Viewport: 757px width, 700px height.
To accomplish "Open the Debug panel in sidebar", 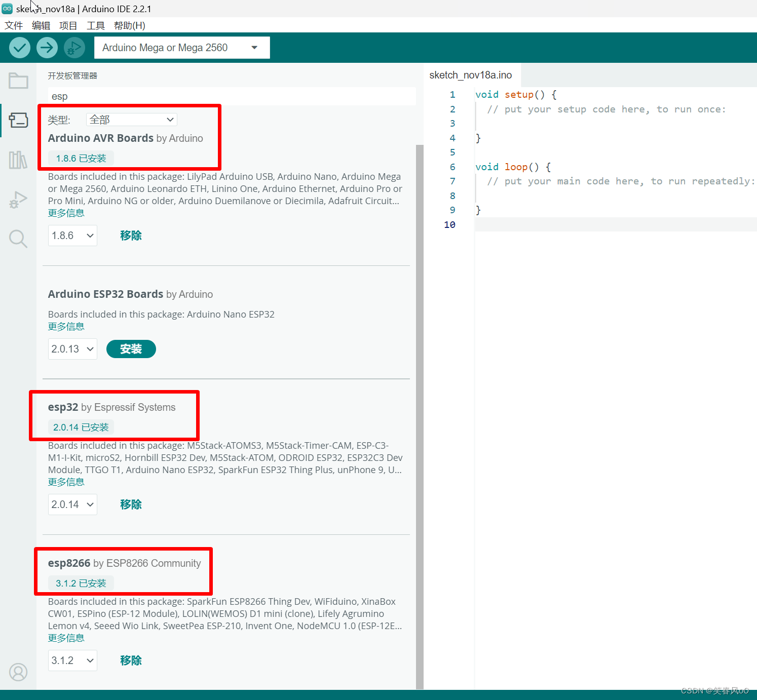I will pos(18,200).
